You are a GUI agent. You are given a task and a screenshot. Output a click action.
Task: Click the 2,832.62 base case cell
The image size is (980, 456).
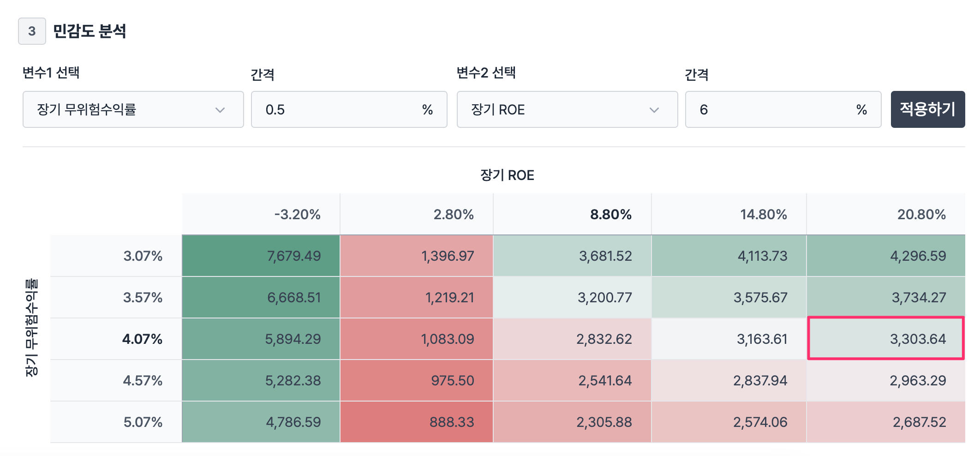click(x=572, y=339)
